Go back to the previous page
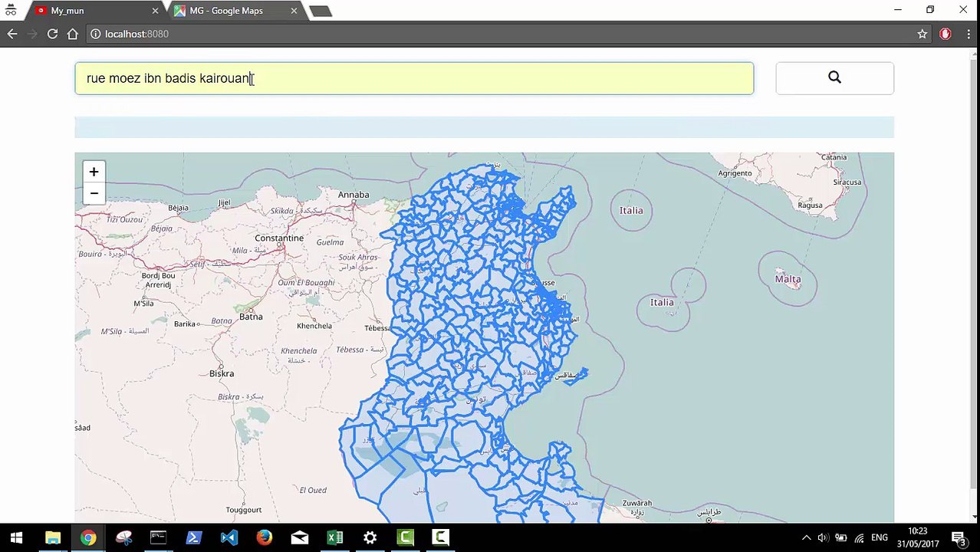Viewport: 980px width, 552px height. coord(12,34)
